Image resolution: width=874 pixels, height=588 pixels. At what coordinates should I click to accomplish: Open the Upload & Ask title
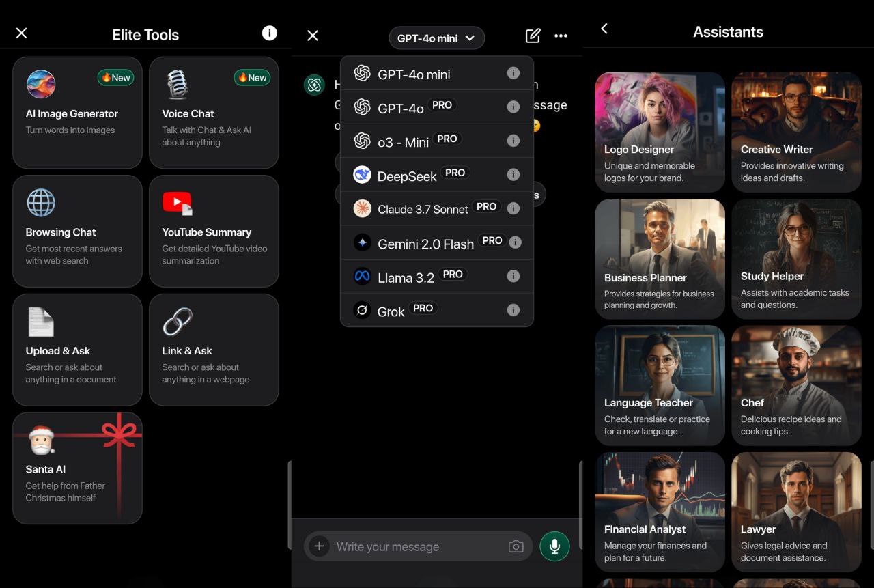point(58,351)
